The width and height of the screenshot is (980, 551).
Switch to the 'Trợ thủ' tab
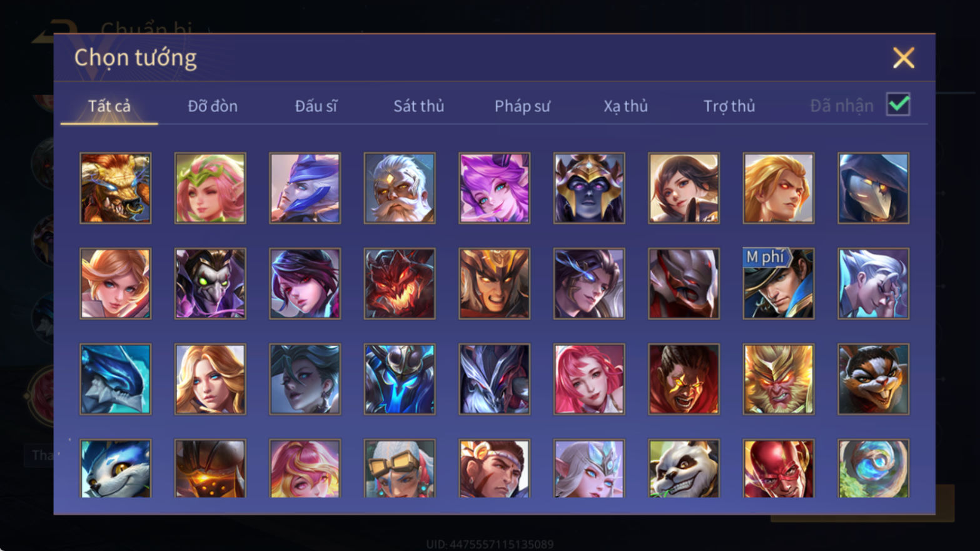[x=729, y=106]
